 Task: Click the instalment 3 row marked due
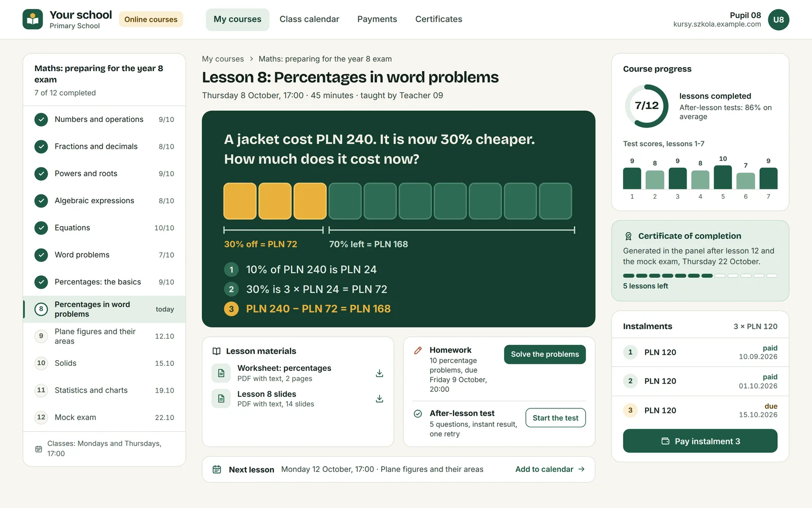pos(700,410)
